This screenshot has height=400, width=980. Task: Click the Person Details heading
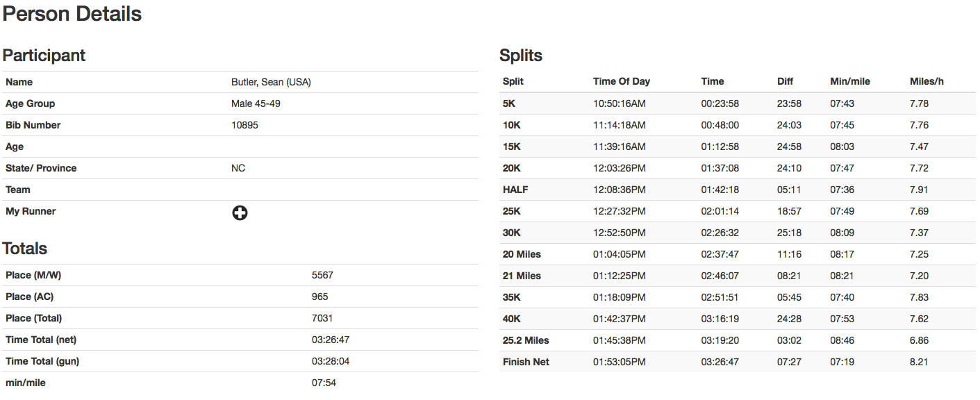(x=72, y=14)
